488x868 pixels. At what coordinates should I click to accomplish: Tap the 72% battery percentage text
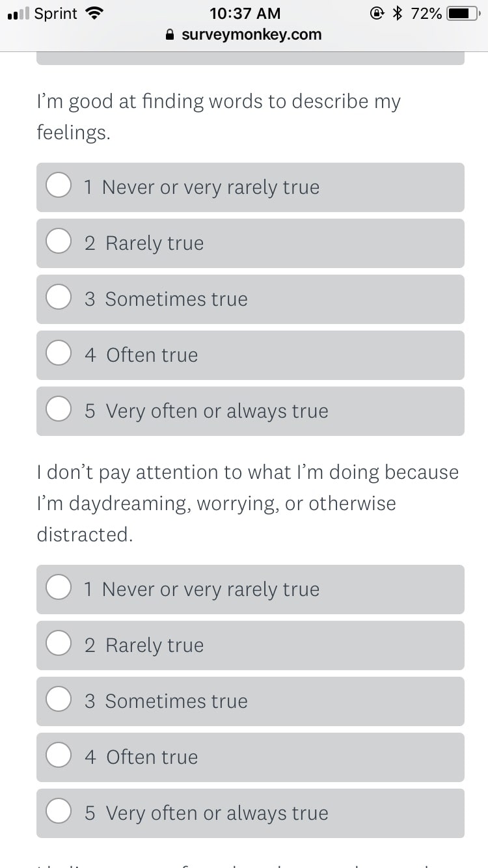point(427,13)
